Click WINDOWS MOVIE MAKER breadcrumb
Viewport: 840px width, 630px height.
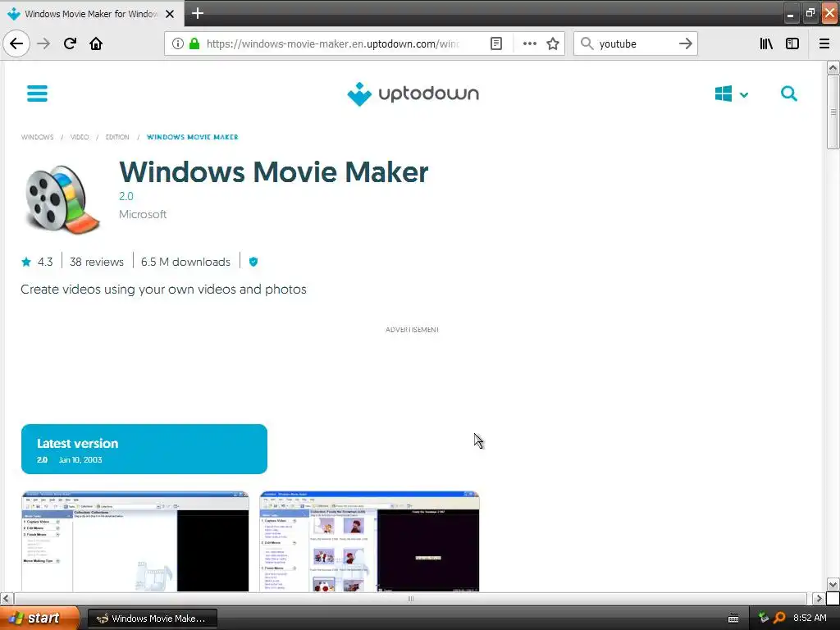pyautogui.click(x=192, y=137)
